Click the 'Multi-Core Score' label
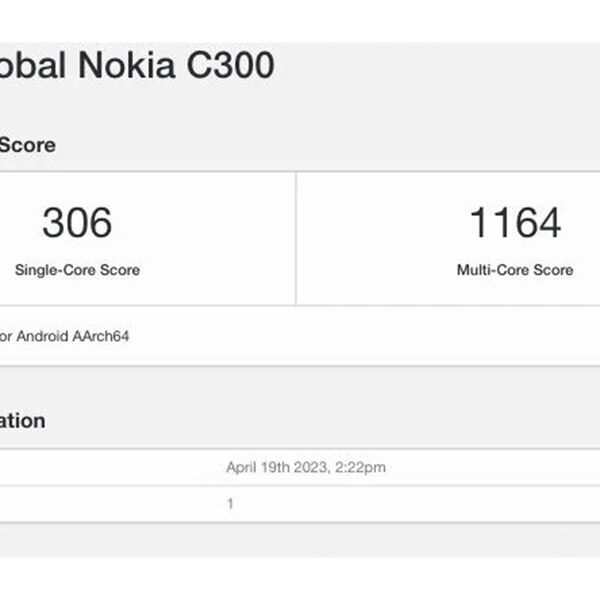Screen dimensions: 600x600 tap(515, 270)
